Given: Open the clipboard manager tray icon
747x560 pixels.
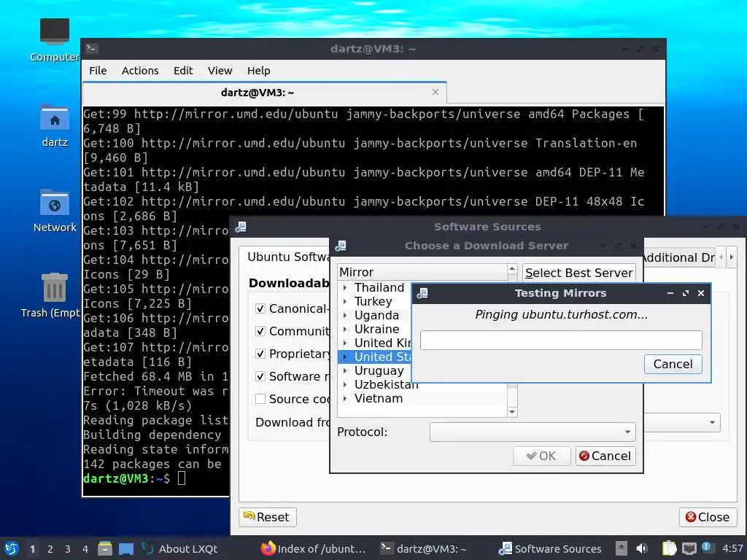Looking at the screenshot, I should pos(669,548).
